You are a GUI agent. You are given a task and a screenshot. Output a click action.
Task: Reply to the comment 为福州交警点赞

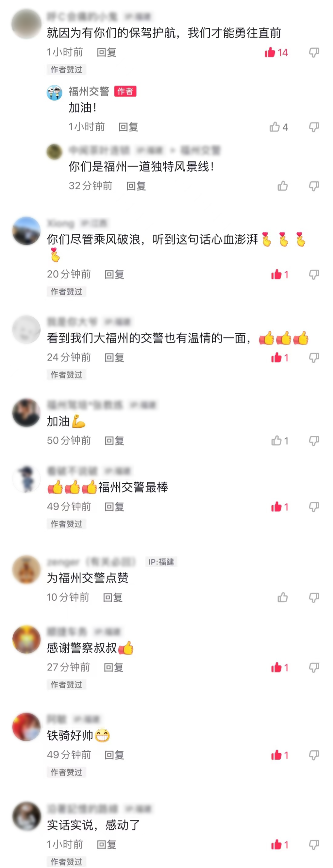[x=113, y=597]
